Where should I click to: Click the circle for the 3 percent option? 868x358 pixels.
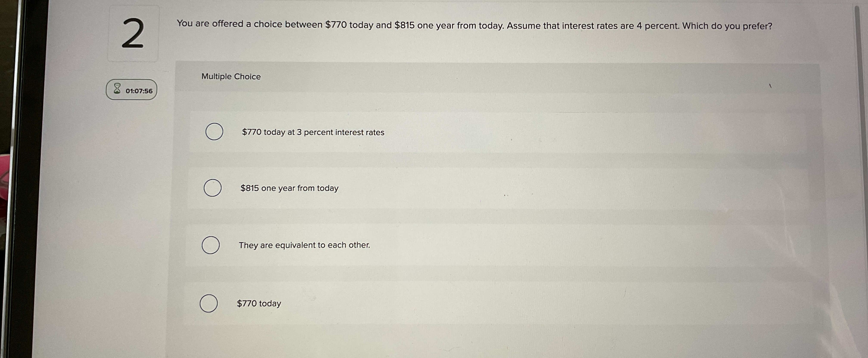pyautogui.click(x=215, y=132)
